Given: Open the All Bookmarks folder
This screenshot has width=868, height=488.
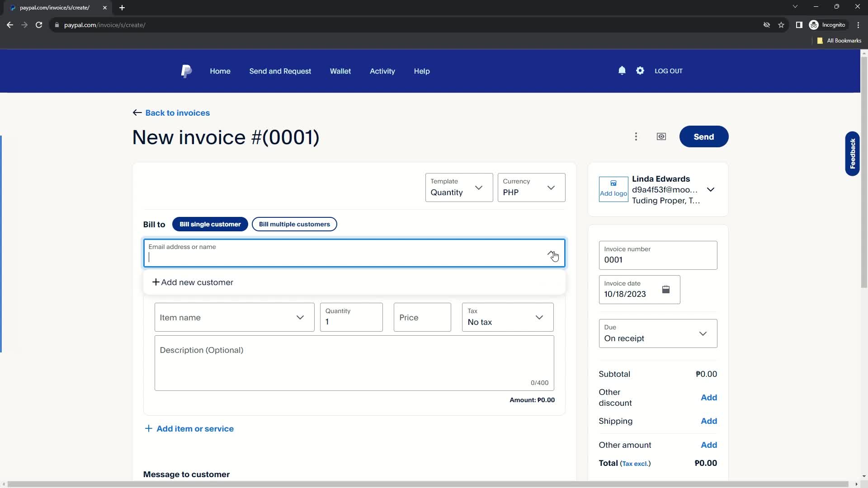Looking at the screenshot, I should click(x=839, y=41).
